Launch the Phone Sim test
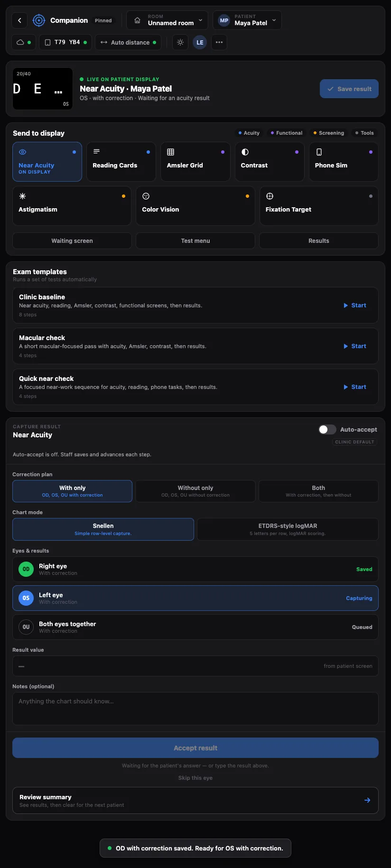391x868 pixels. (344, 162)
